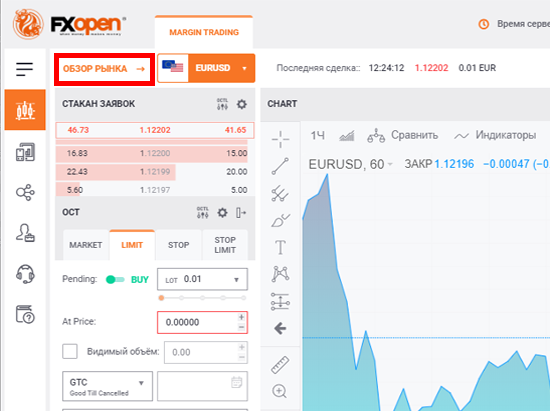The width and height of the screenshot is (550, 411).
Task: Open the LOT 0.01 volume dropdown
Action: (x=202, y=279)
